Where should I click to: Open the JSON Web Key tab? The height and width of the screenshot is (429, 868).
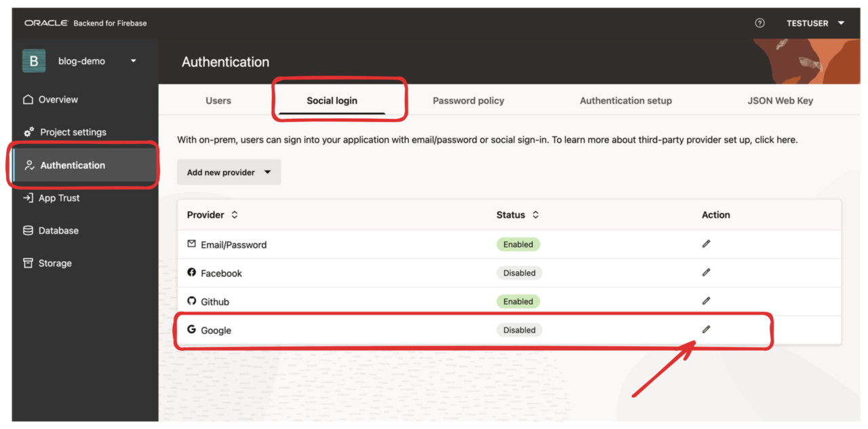coord(780,100)
